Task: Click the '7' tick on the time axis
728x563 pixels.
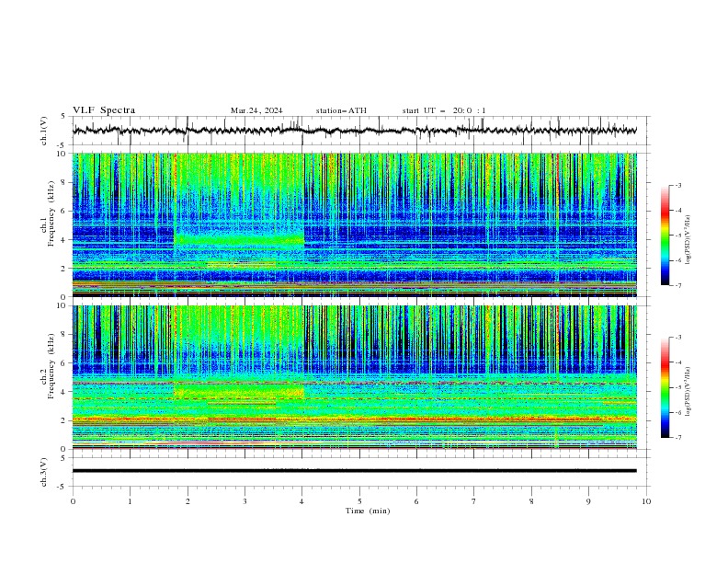Action: coord(474,501)
